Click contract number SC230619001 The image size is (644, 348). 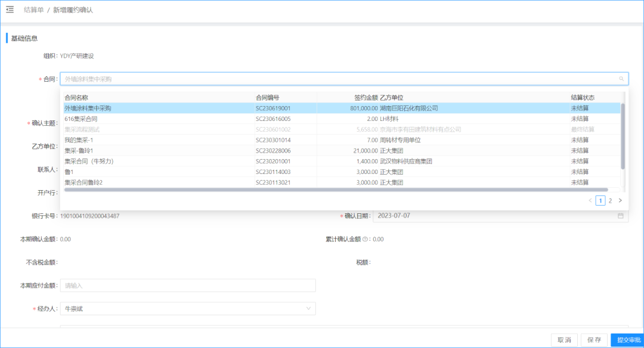(x=273, y=108)
